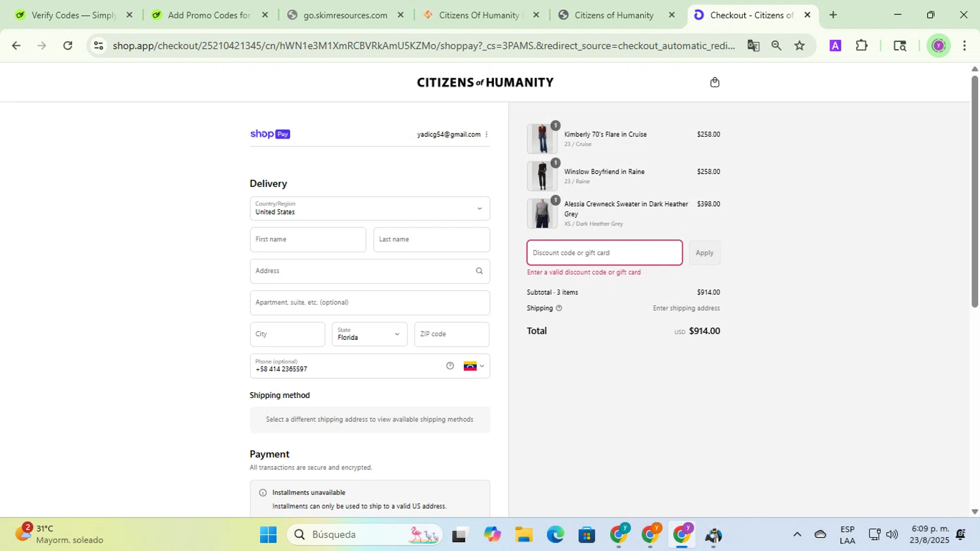Open the cart bag icon

715,82
